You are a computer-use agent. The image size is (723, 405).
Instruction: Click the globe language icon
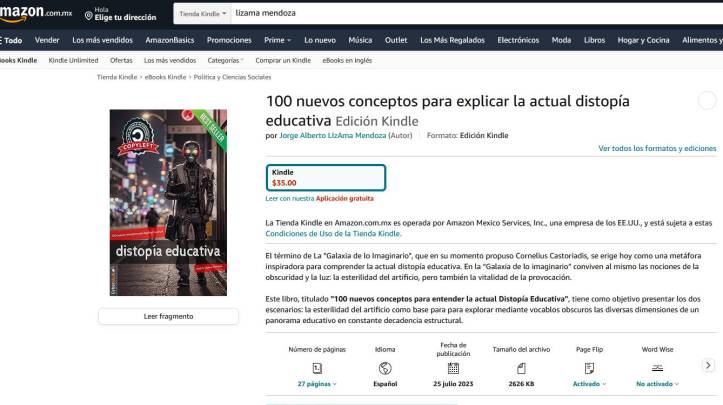[x=385, y=368]
